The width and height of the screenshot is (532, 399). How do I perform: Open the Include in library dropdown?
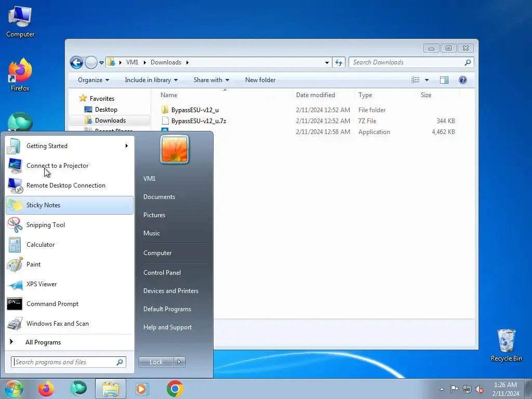coord(151,80)
